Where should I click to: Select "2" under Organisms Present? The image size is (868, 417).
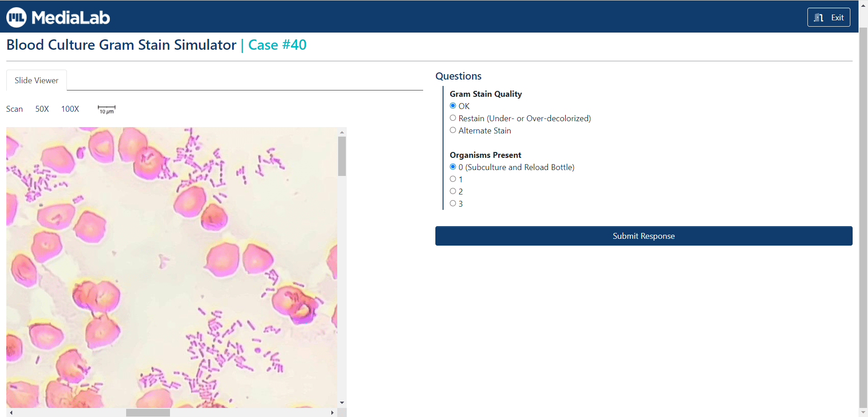pyautogui.click(x=453, y=190)
